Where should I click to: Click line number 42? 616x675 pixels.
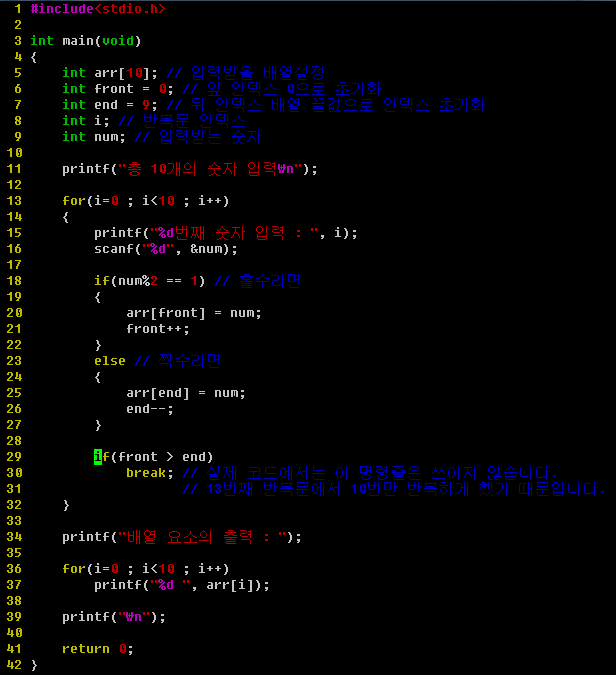coord(14,665)
